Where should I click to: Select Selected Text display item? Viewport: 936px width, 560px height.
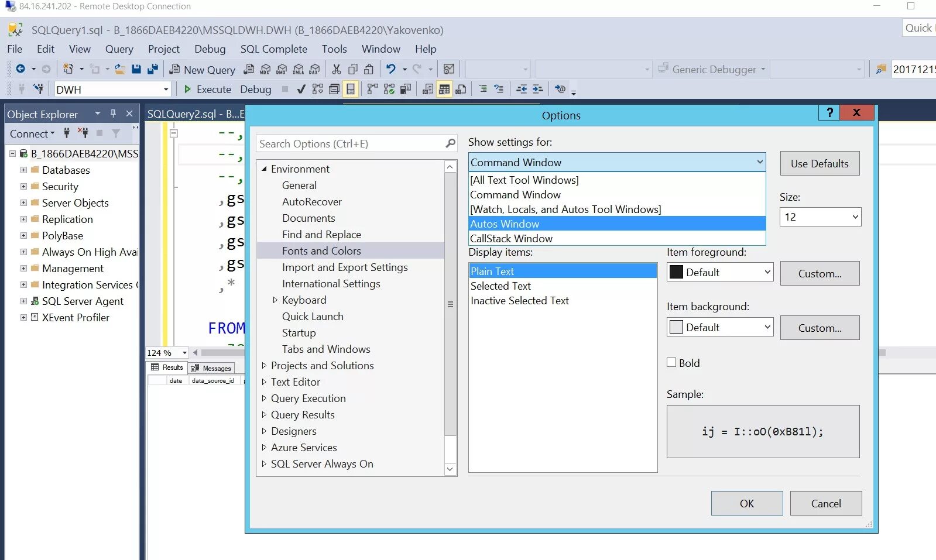click(x=563, y=286)
